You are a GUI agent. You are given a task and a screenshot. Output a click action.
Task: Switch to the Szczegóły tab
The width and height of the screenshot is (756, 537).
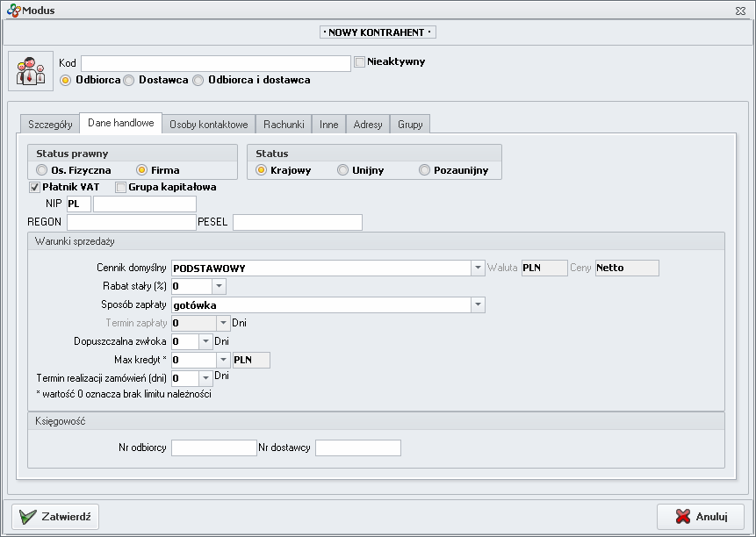(50, 125)
